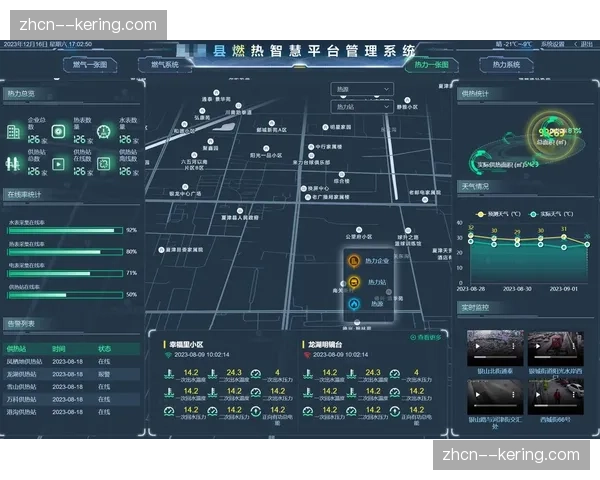Click the 供热站离线数 offline icon
600x480 pixels.
[x=104, y=163]
